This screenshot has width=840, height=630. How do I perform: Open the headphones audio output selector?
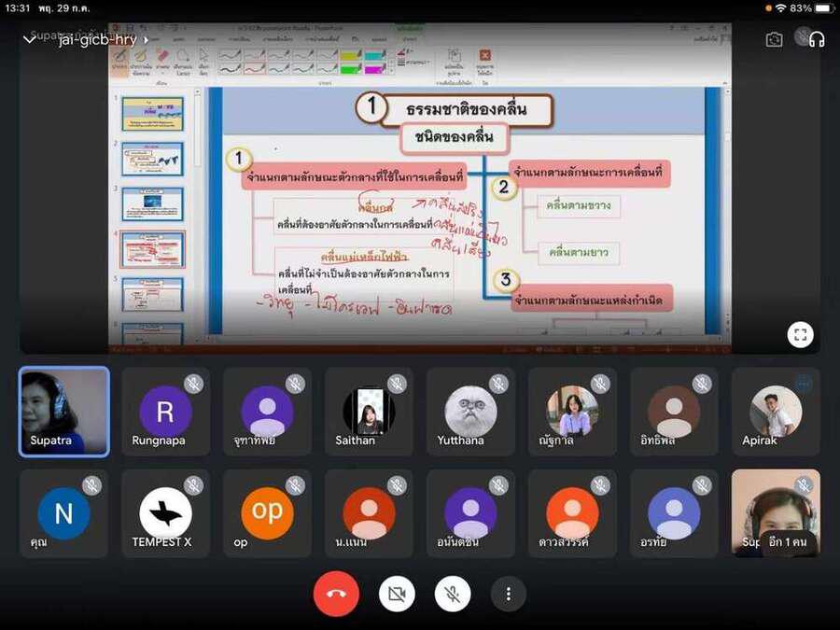[x=817, y=39]
